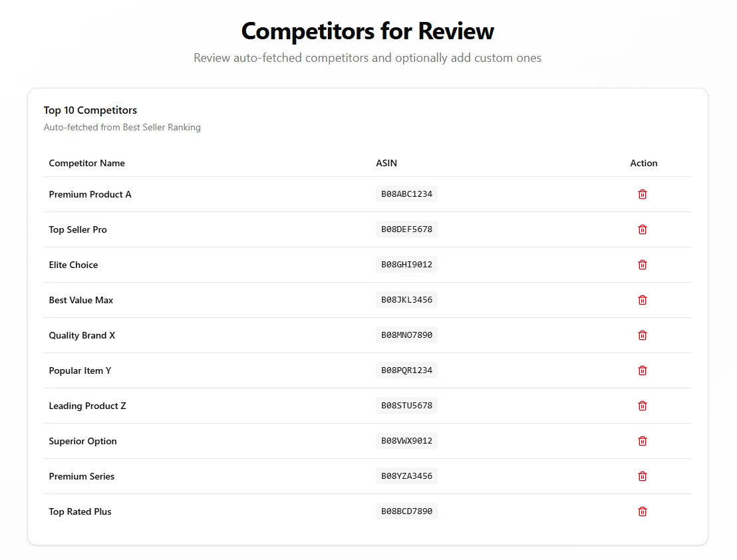The width and height of the screenshot is (737, 560).
Task: Click the Premium Product A name
Action: click(x=90, y=194)
